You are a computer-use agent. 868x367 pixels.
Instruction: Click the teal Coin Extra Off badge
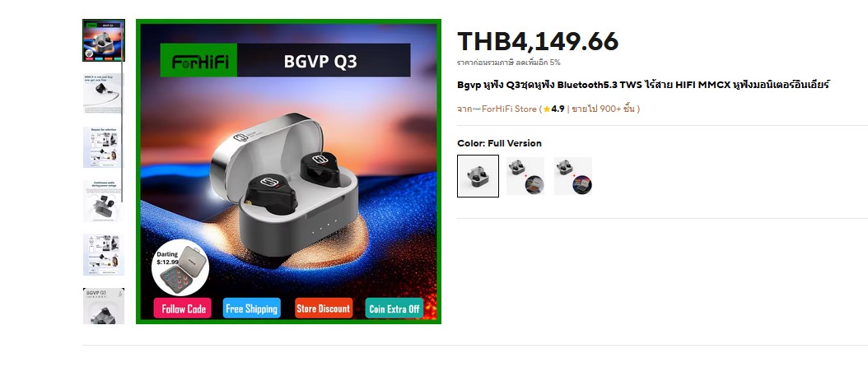[394, 309]
